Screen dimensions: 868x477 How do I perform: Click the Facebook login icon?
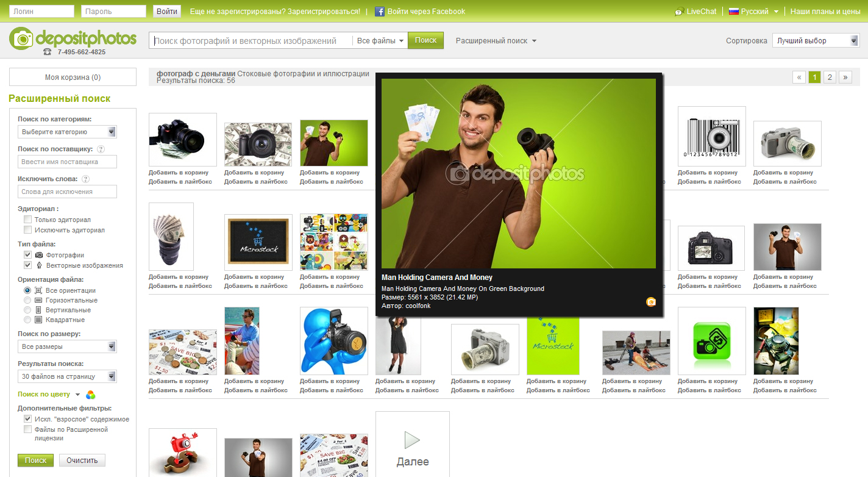(380, 12)
